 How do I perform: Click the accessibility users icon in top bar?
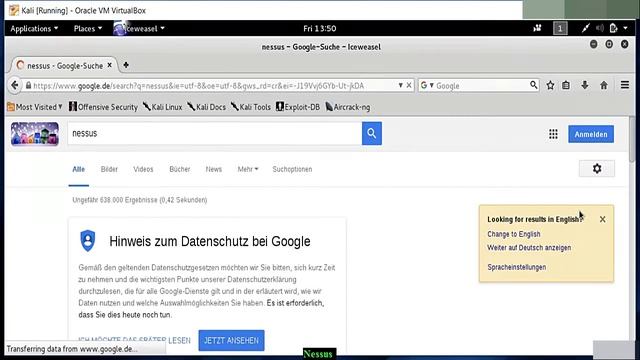[537, 28]
